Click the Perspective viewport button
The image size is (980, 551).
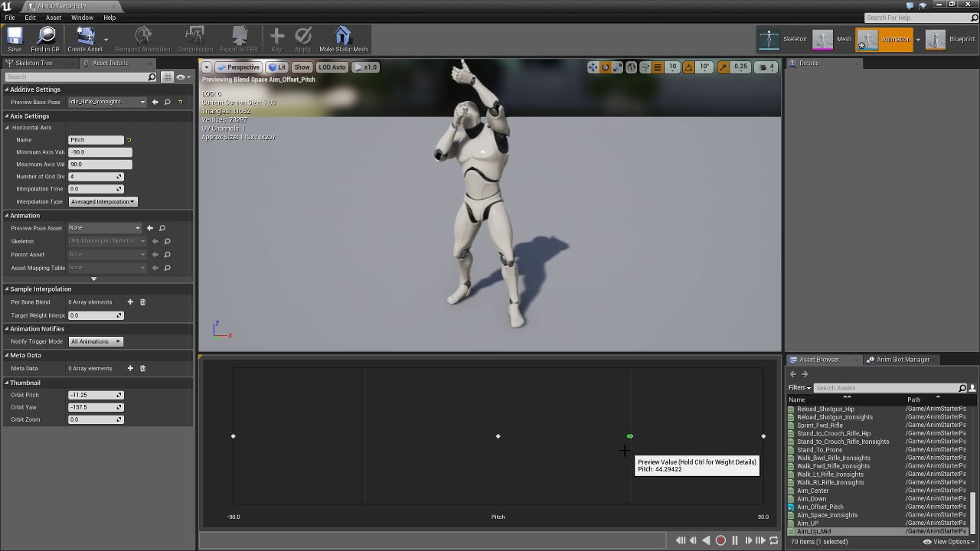[x=238, y=67]
